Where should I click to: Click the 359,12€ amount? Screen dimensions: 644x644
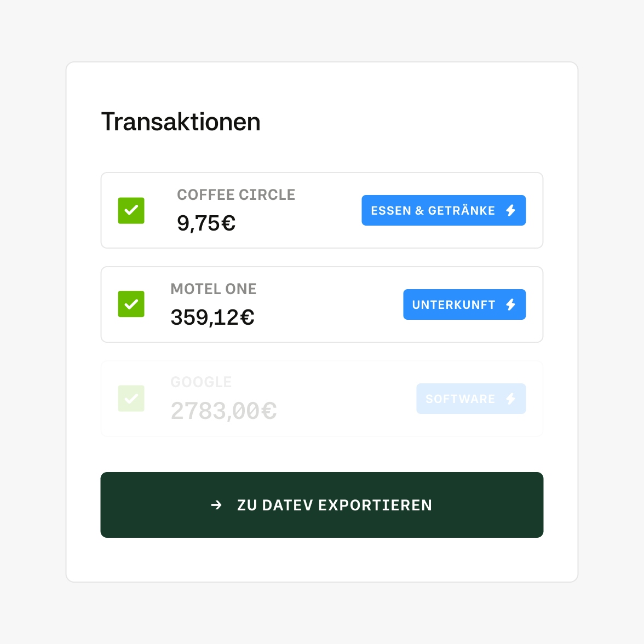click(x=212, y=318)
